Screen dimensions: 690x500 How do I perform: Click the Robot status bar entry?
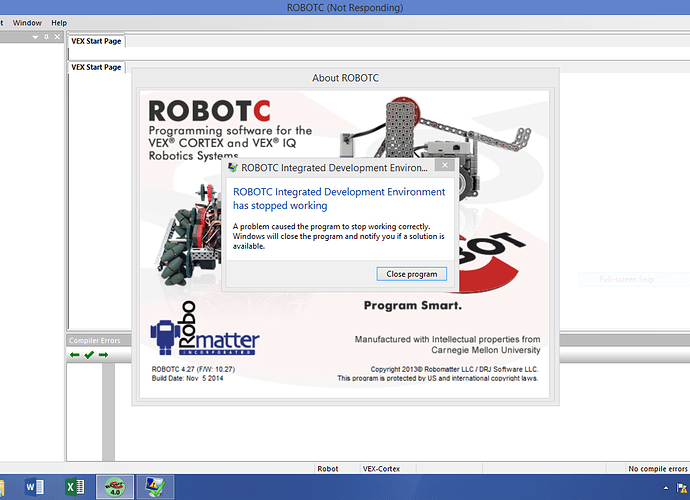point(328,469)
